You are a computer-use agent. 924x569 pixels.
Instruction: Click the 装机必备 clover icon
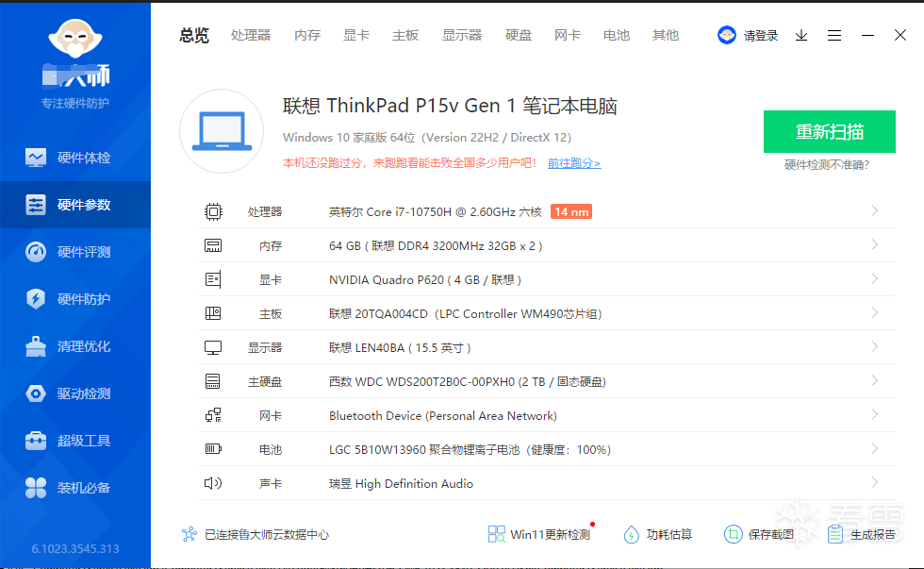[x=36, y=488]
